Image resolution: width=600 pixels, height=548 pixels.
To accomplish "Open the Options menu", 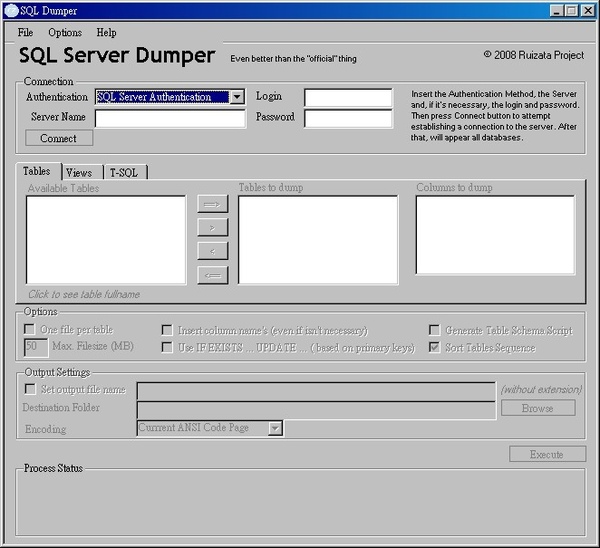I will (x=65, y=33).
